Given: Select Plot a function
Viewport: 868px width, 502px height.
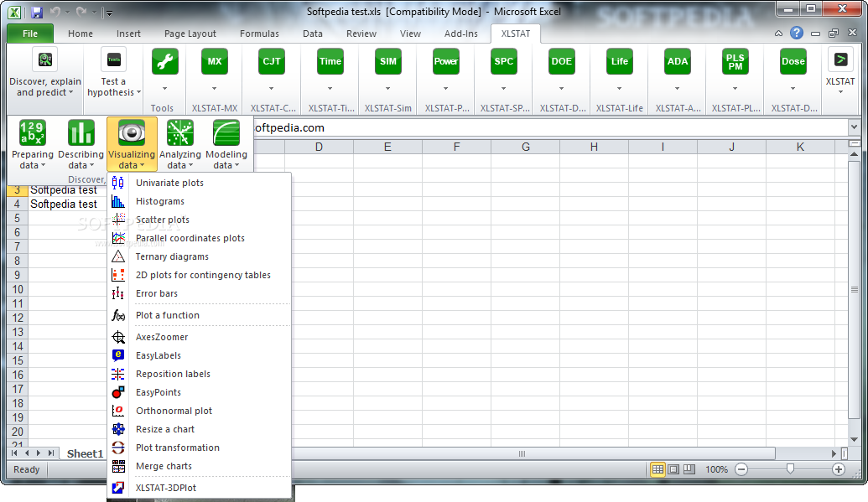Looking at the screenshot, I should 199,315.
